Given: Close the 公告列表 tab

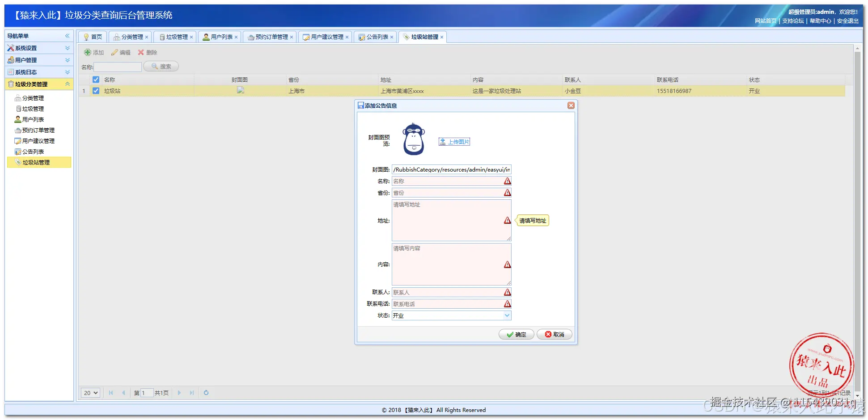Looking at the screenshot, I should 392,37.
